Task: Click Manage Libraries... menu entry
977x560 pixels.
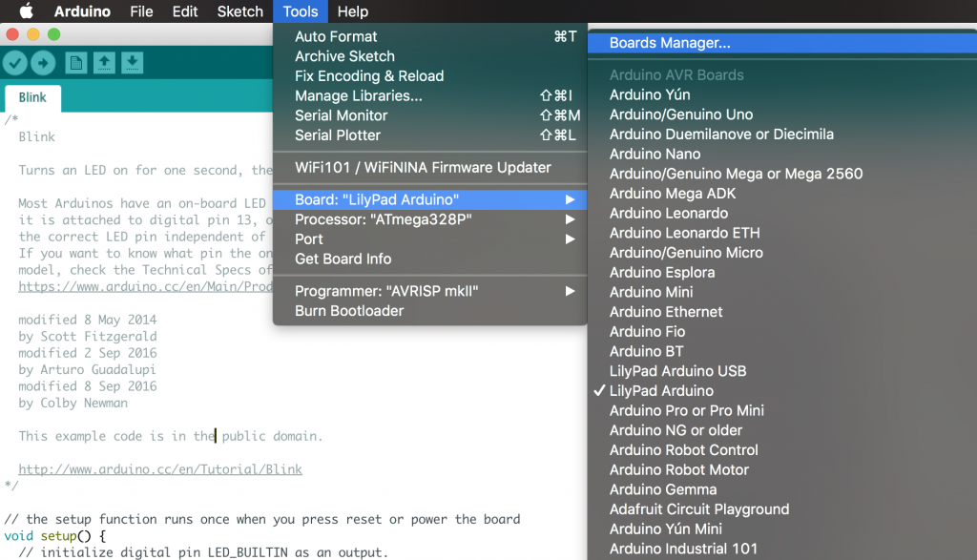Action: point(358,95)
